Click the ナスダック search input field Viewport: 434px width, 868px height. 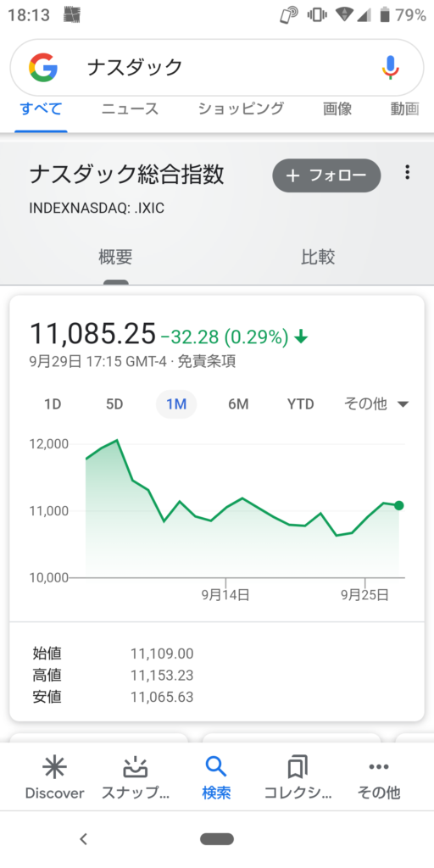(216, 68)
